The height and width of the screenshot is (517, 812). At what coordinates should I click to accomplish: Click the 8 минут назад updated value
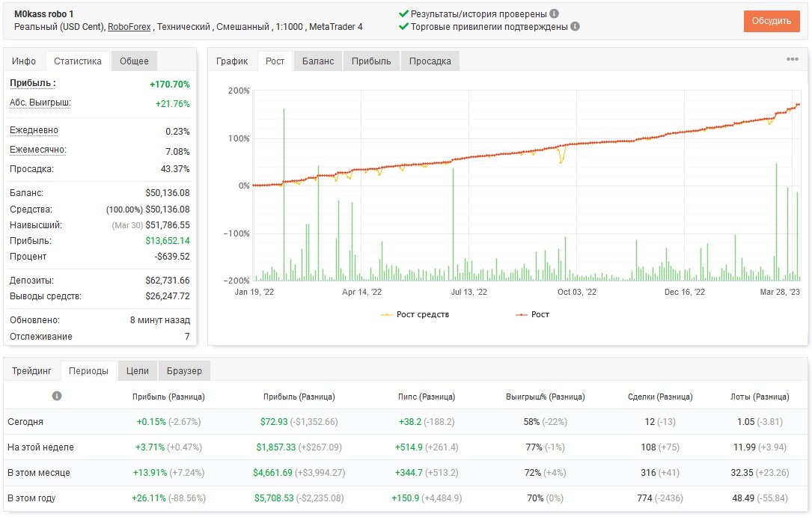160,320
